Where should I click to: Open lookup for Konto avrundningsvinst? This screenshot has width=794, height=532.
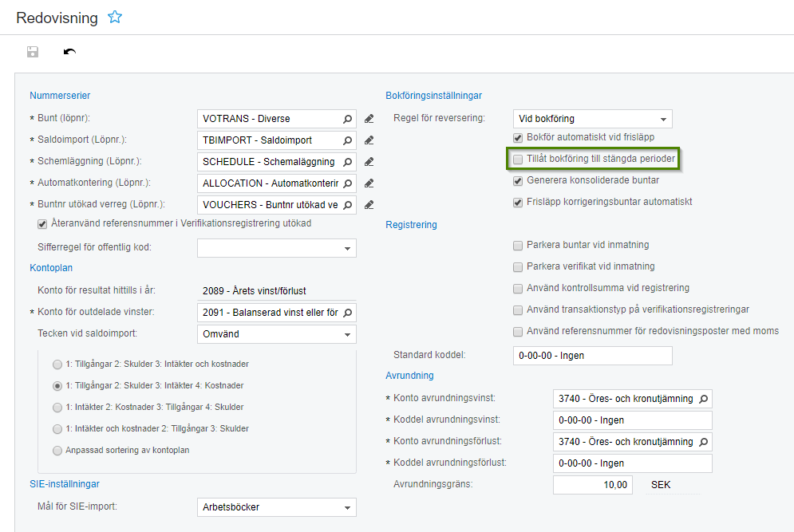click(x=703, y=399)
